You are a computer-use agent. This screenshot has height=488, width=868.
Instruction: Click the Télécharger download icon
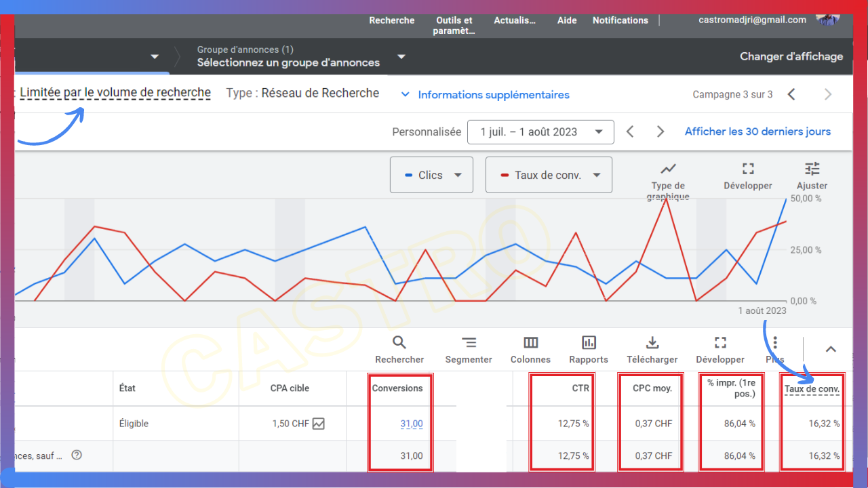[x=652, y=343]
